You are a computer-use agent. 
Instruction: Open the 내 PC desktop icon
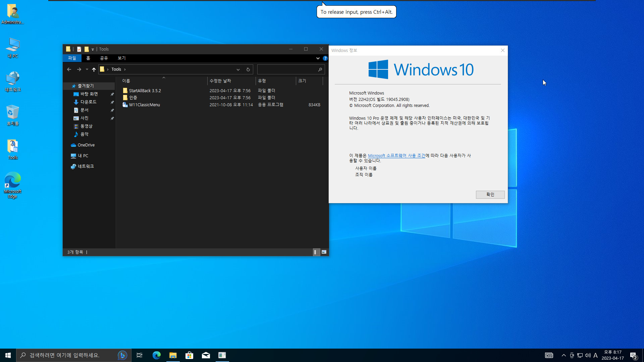click(13, 48)
